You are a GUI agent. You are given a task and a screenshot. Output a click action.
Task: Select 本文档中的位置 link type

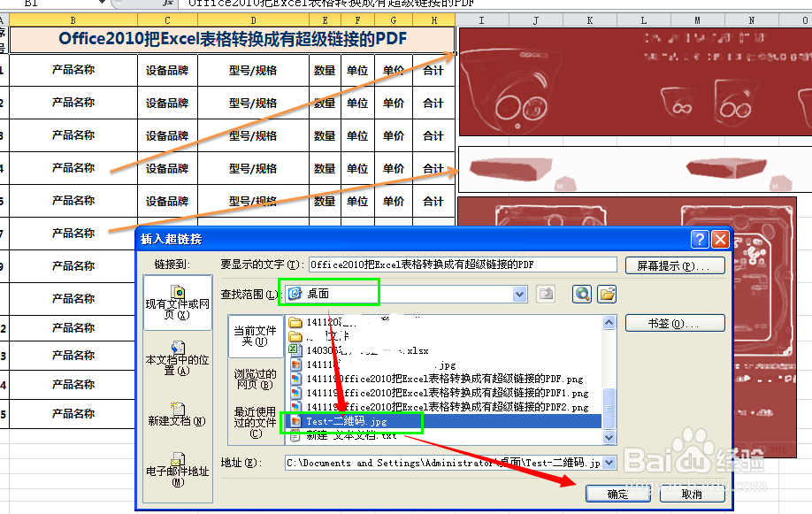pyautogui.click(x=178, y=358)
